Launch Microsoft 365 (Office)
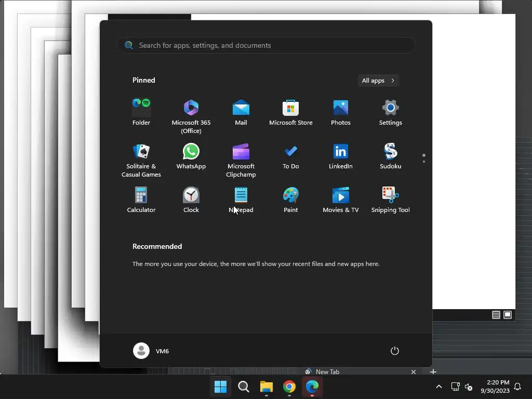Viewport: 532px width, 399px height. pos(191,116)
